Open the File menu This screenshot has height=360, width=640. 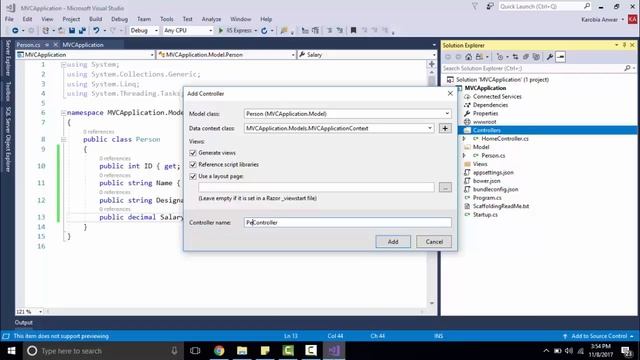(x=9, y=19)
